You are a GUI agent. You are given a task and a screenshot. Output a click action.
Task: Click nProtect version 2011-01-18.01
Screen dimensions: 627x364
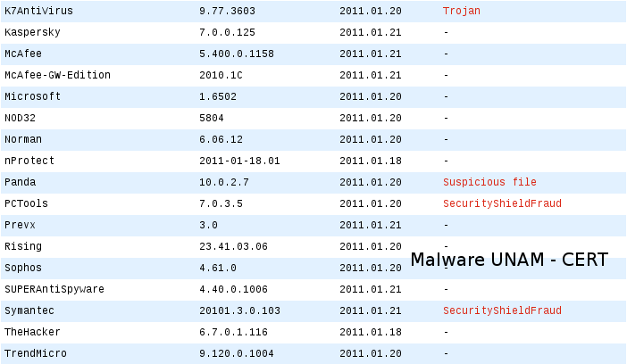239,161
